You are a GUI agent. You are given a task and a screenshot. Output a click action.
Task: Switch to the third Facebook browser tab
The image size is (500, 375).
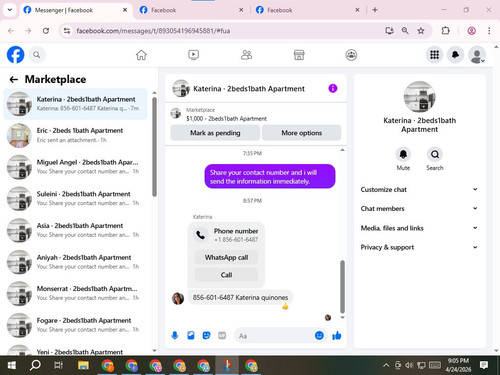coord(307,10)
